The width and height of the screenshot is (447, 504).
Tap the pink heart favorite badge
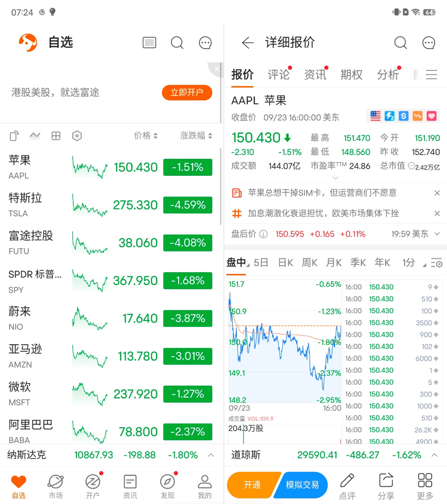click(431, 116)
